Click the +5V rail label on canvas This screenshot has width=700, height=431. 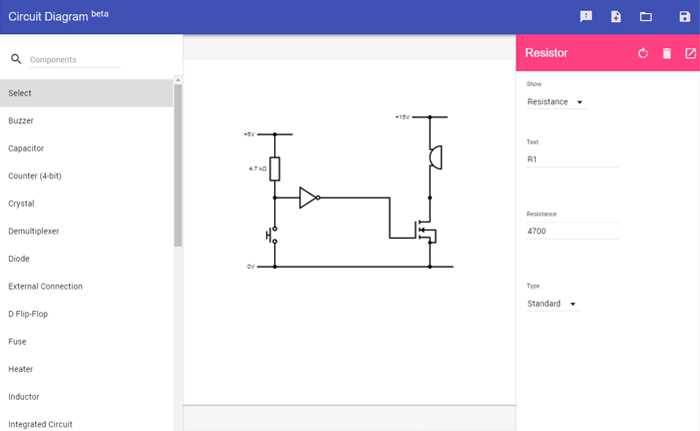pyautogui.click(x=249, y=134)
